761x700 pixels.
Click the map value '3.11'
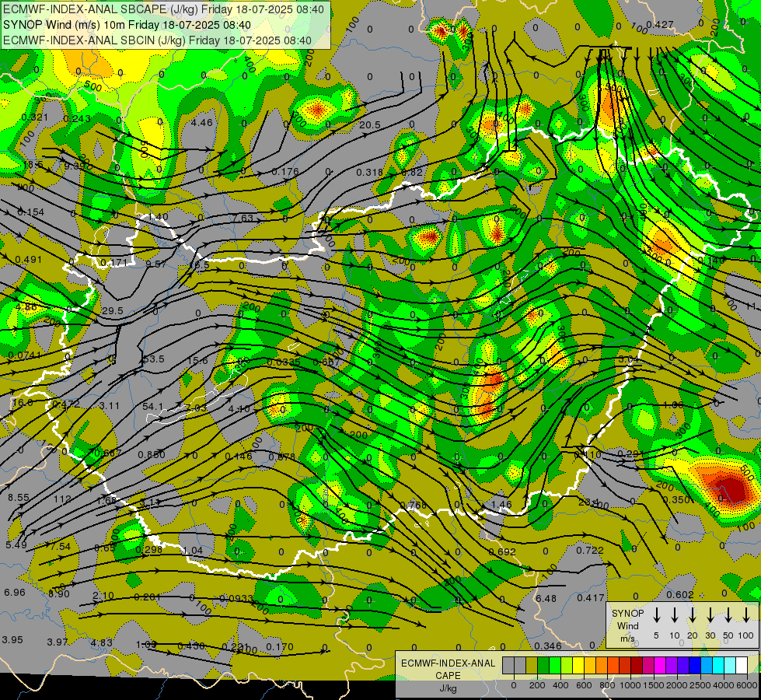pos(109,405)
